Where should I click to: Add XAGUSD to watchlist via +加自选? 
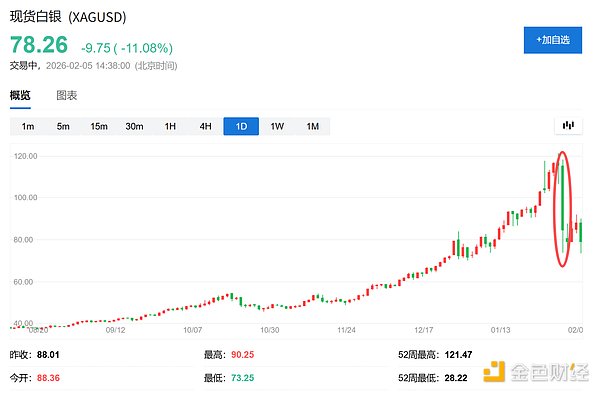[553, 40]
